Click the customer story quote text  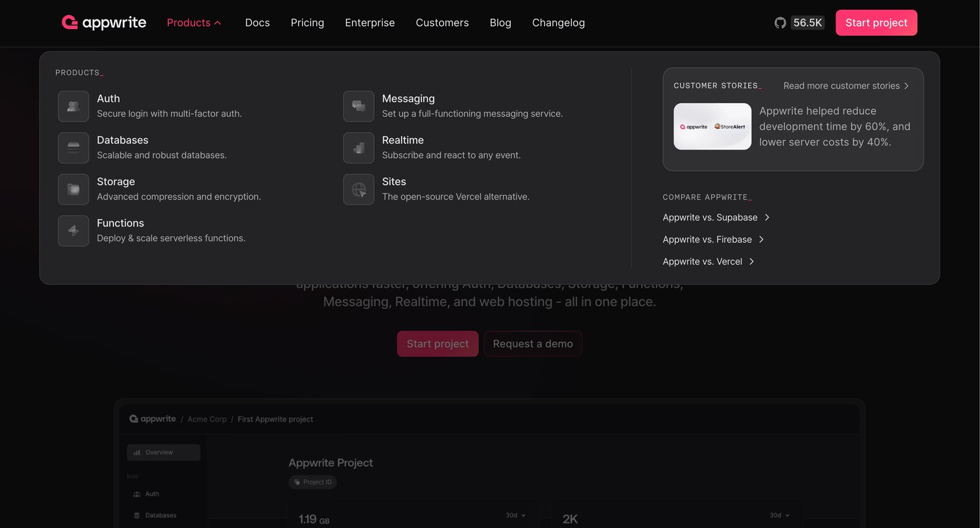tap(835, 126)
